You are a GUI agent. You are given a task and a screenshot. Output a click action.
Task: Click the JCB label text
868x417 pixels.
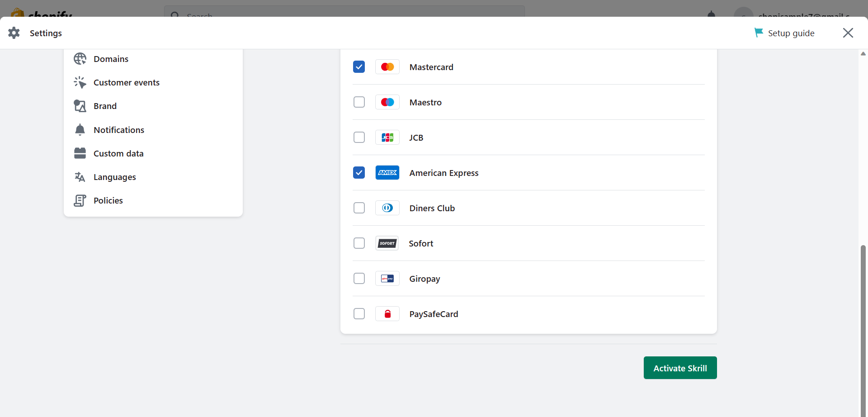click(x=416, y=137)
